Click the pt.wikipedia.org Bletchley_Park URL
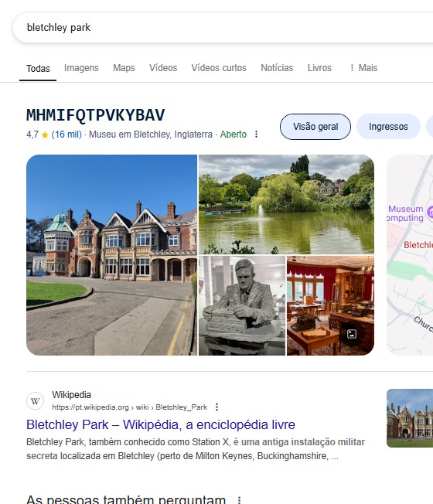 pyautogui.click(x=130, y=407)
